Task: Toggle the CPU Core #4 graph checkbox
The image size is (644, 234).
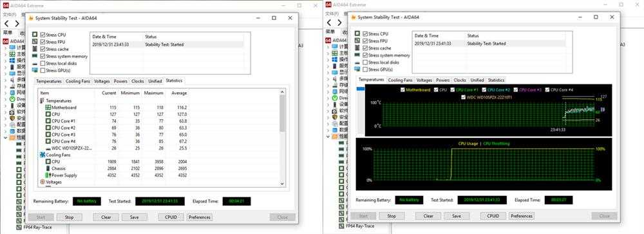Action: (547, 90)
